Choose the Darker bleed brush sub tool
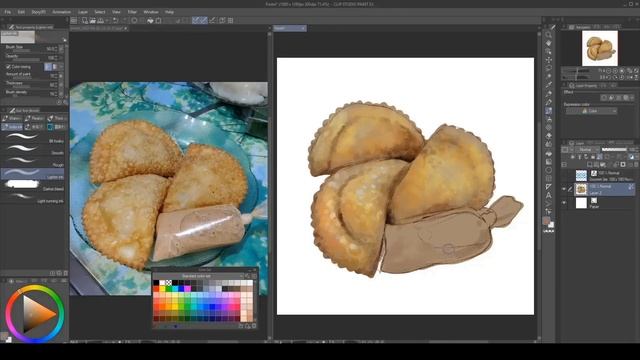Image resolution: width=640 pixels, height=360 pixels. coord(33,186)
